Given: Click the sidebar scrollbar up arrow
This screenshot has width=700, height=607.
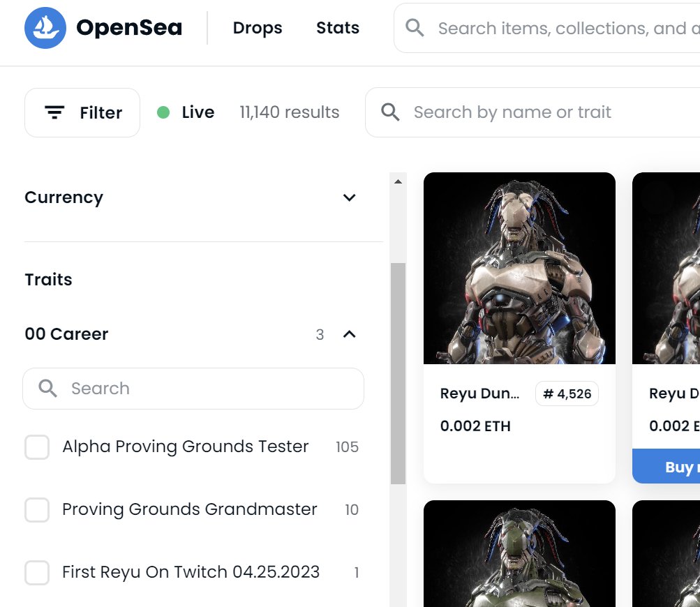Looking at the screenshot, I should tap(399, 181).
